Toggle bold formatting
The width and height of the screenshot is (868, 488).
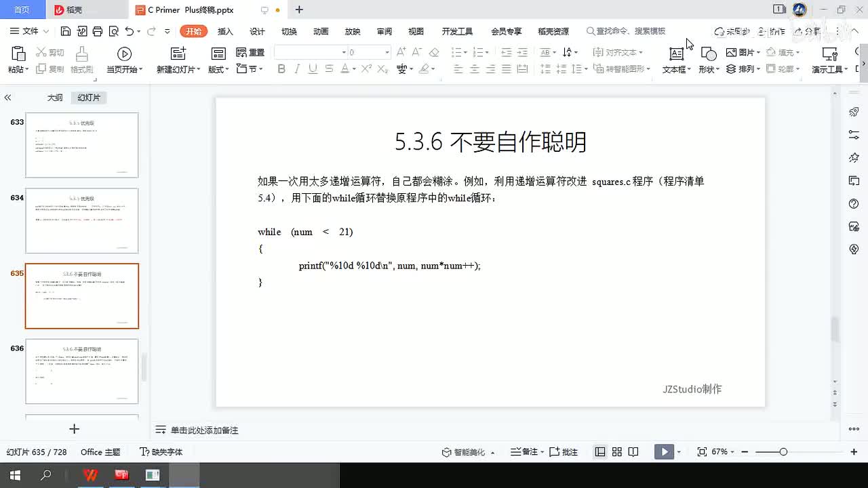point(281,68)
